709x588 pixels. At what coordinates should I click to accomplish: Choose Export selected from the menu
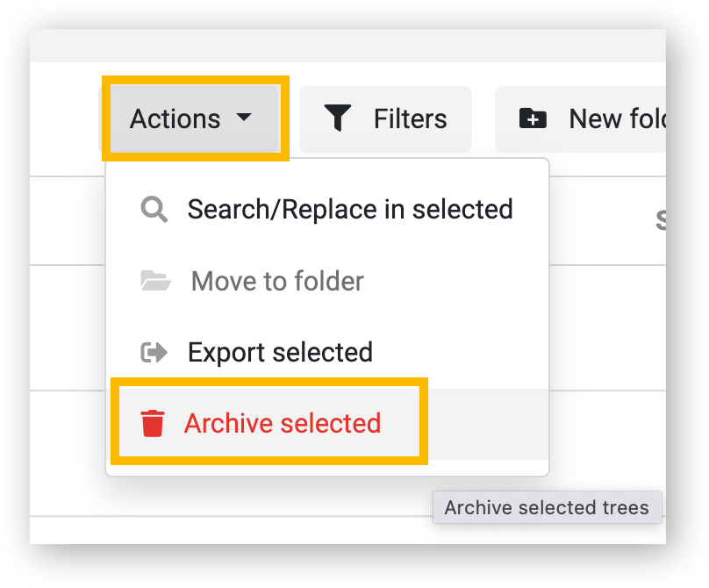coord(327,352)
